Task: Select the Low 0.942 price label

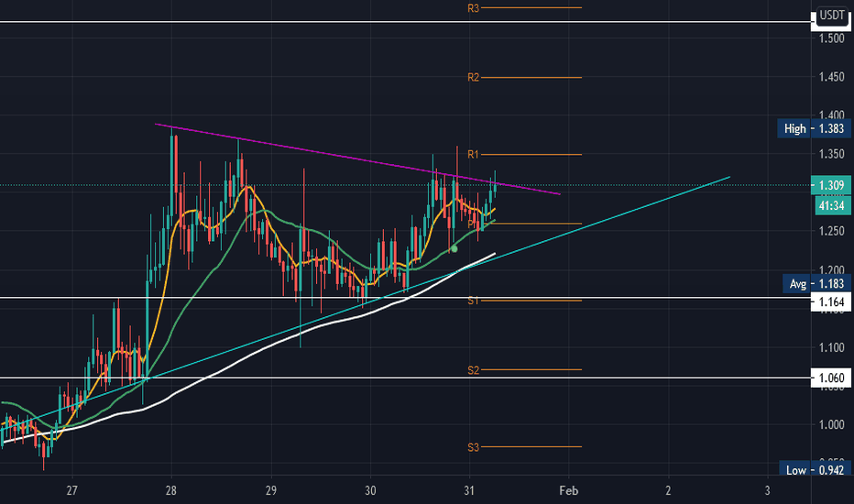Action: click(x=815, y=470)
